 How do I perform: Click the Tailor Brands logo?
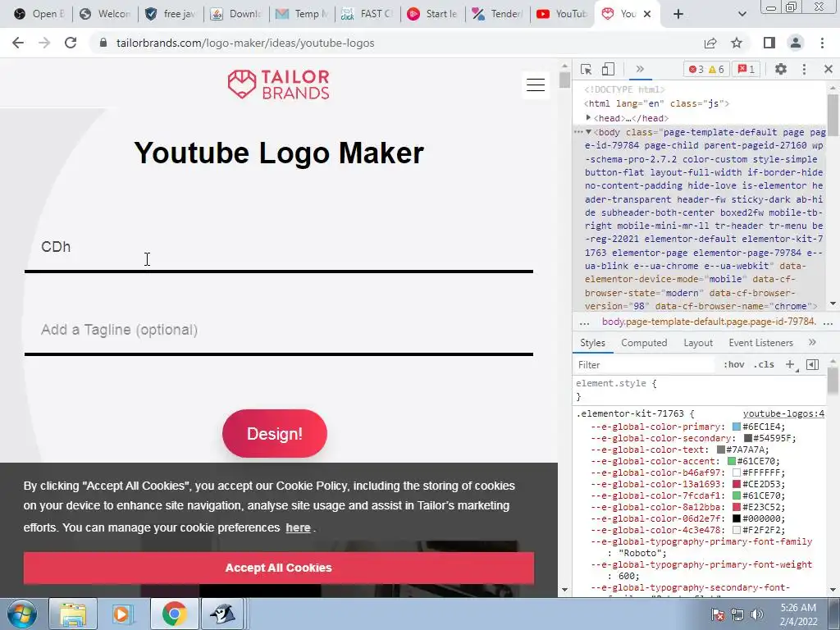279,84
